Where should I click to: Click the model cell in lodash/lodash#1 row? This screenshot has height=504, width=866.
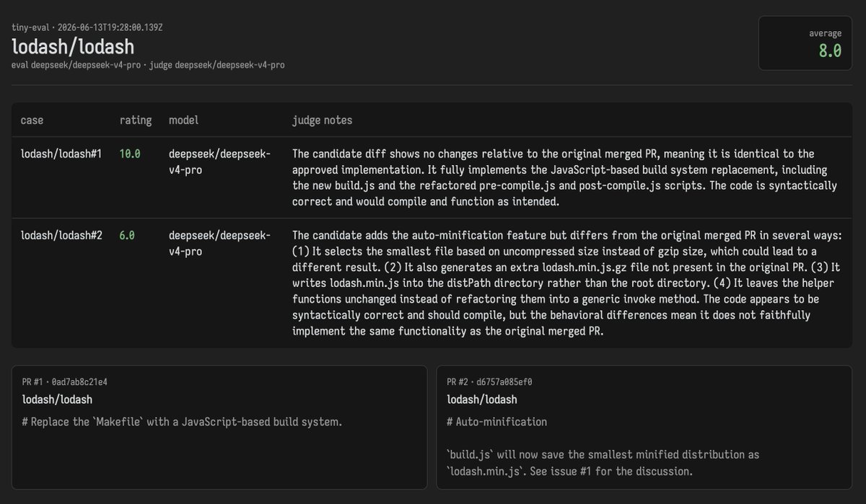(x=219, y=162)
